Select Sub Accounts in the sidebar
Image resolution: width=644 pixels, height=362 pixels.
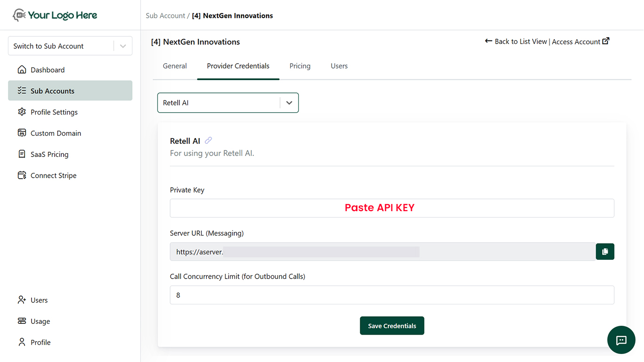point(70,90)
